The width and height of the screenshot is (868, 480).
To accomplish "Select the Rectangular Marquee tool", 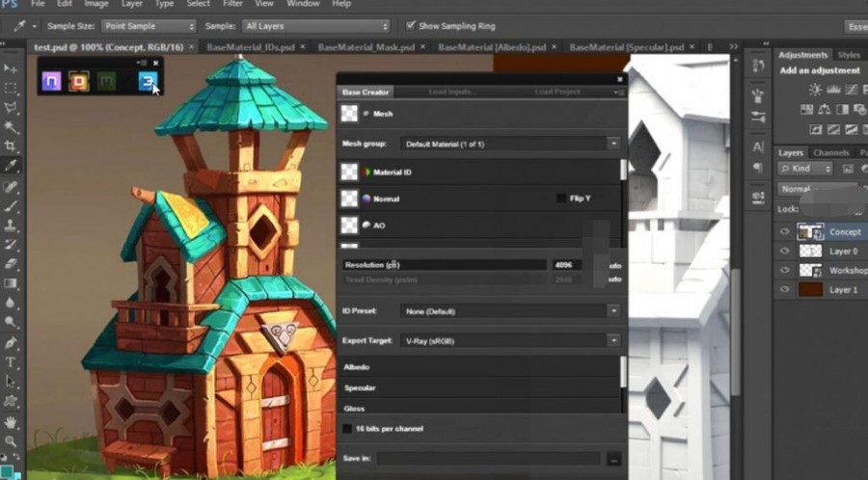I will 10,89.
